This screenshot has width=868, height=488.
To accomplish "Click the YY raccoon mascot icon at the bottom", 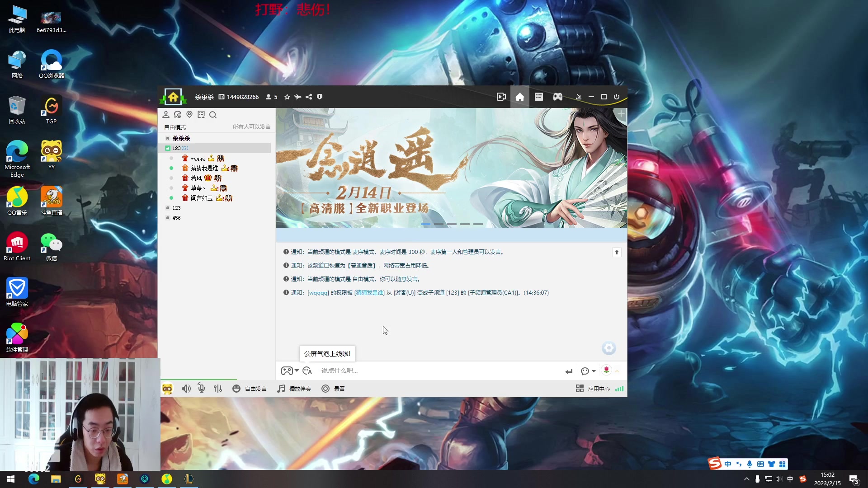I will 167,389.
